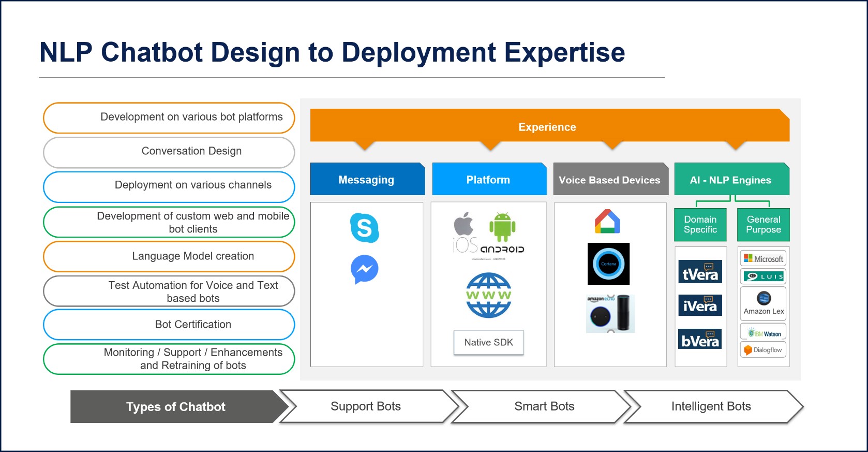Screen dimensions: 868x452
Task: Click the Domain Specific box
Action: pos(700,225)
